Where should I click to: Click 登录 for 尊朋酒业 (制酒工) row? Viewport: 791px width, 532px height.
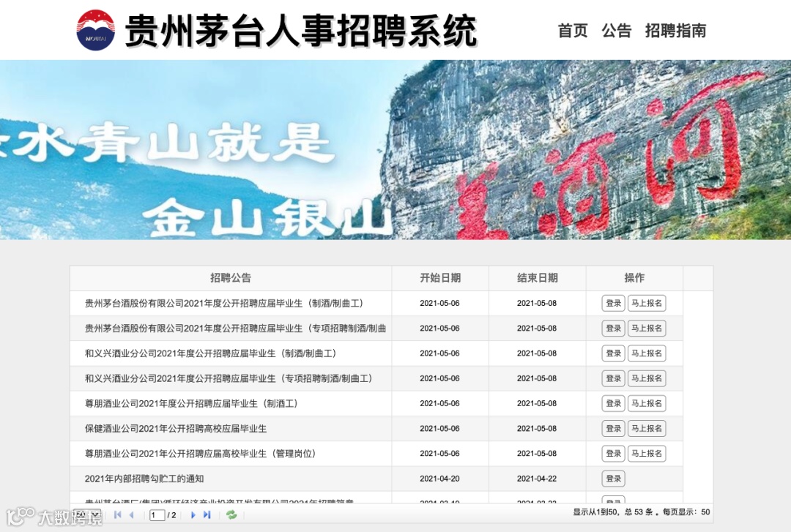pos(614,403)
